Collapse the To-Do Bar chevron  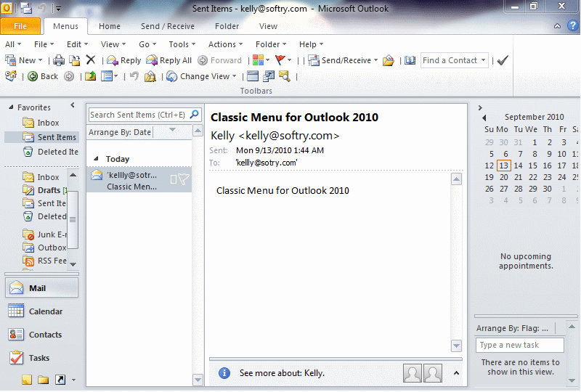480,108
